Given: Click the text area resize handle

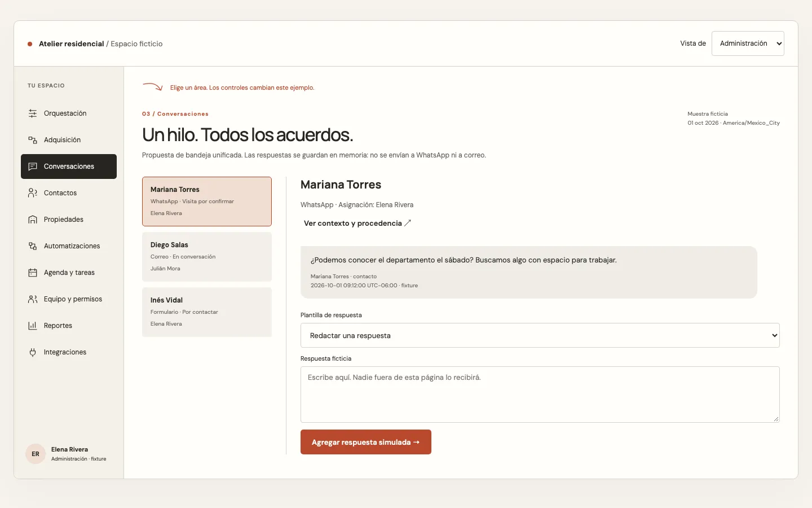Looking at the screenshot, I should [x=776, y=419].
